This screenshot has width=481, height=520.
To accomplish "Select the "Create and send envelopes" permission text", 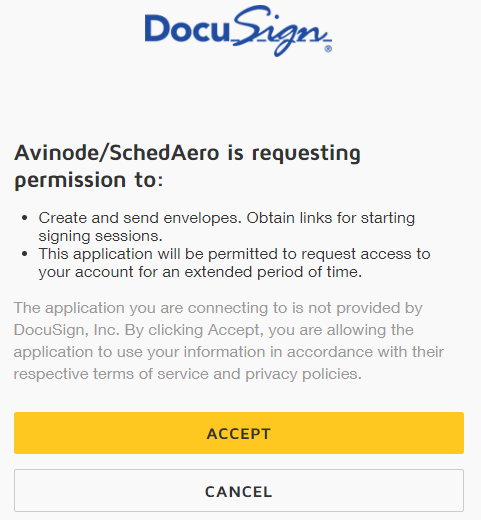I will pyautogui.click(x=140, y=218).
